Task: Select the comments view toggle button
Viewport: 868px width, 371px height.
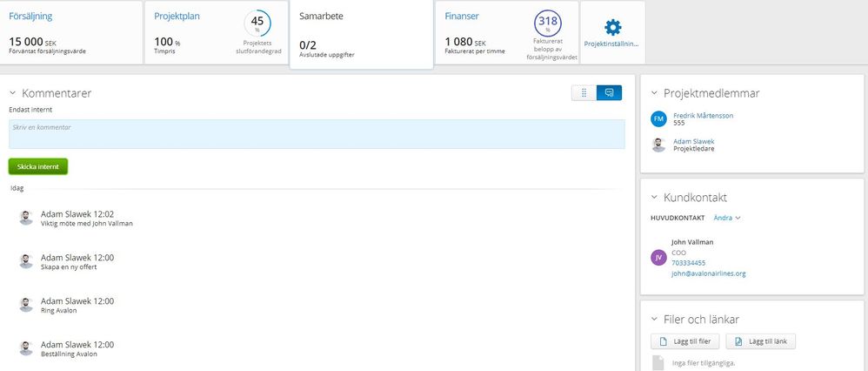Action: click(609, 92)
